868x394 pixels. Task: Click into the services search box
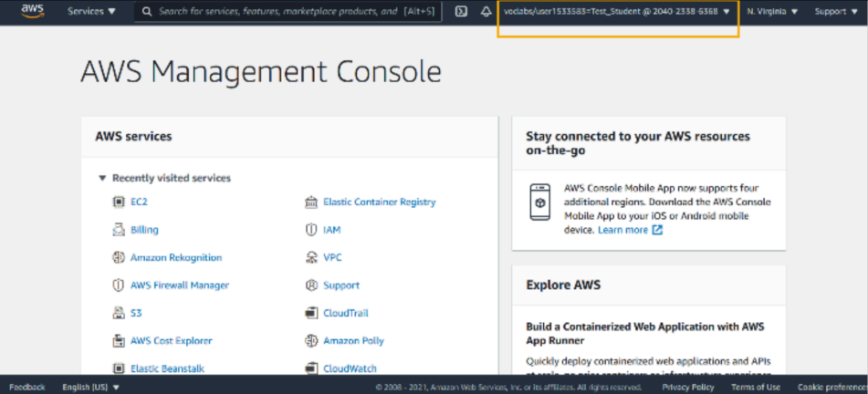click(288, 12)
